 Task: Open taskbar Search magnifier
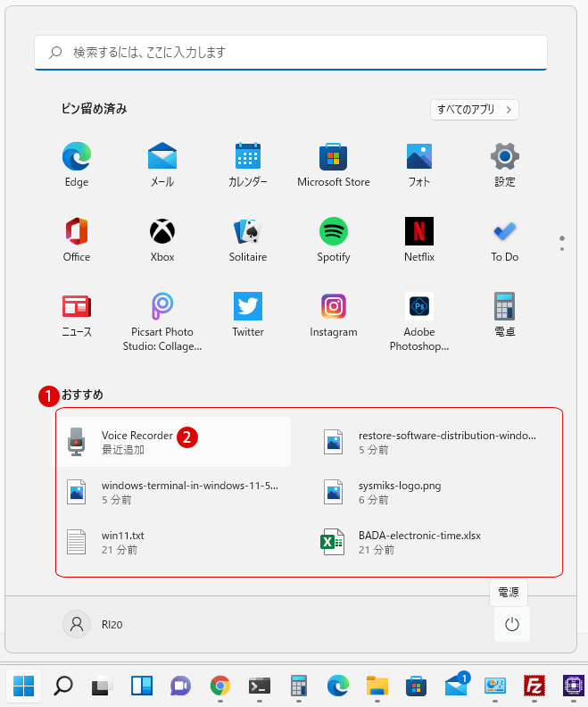click(63, 686)
